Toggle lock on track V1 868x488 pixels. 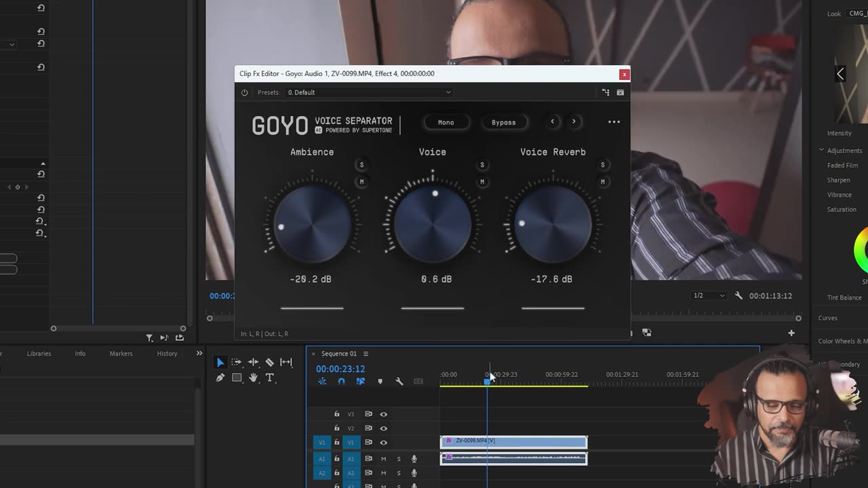(x=336, y=443)
